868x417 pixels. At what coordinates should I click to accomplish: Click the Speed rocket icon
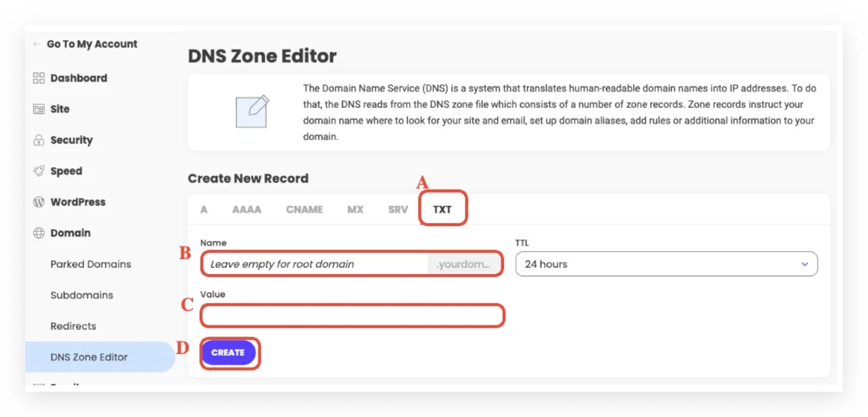(x=39, y=171)
